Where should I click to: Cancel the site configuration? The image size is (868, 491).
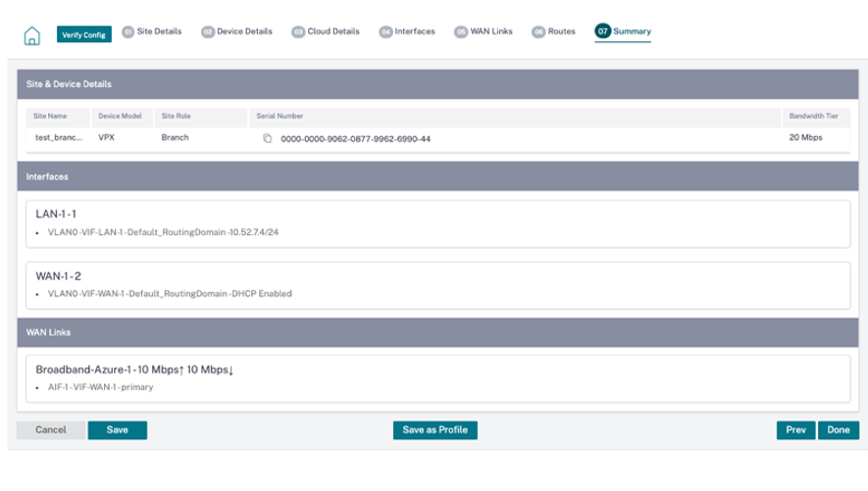point(51,429)
